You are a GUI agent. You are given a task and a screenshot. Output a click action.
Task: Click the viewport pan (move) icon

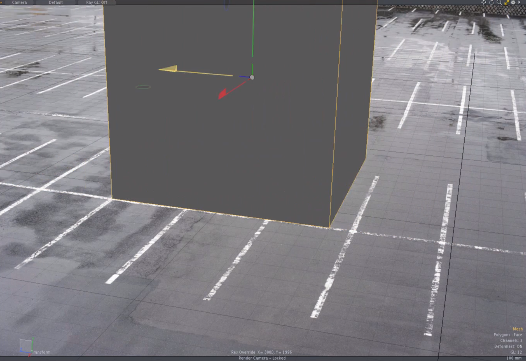pyautogui.click(x=484, y=2)
